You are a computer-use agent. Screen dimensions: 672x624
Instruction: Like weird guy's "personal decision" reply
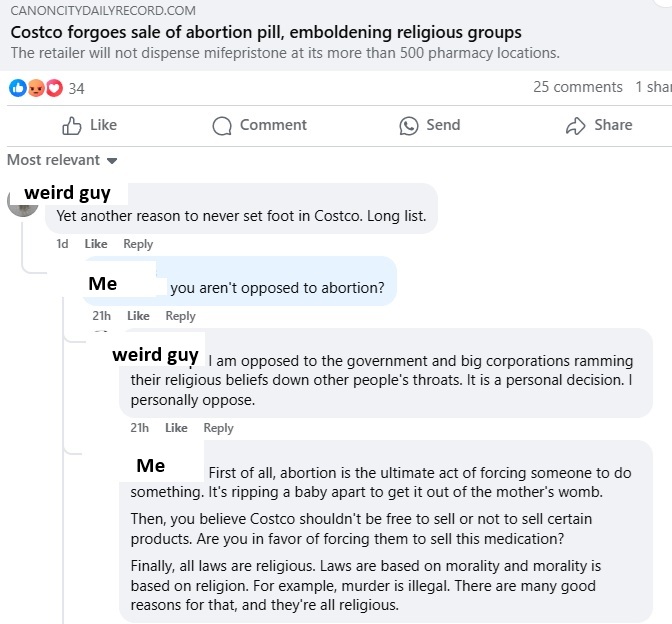coord(176,428)
